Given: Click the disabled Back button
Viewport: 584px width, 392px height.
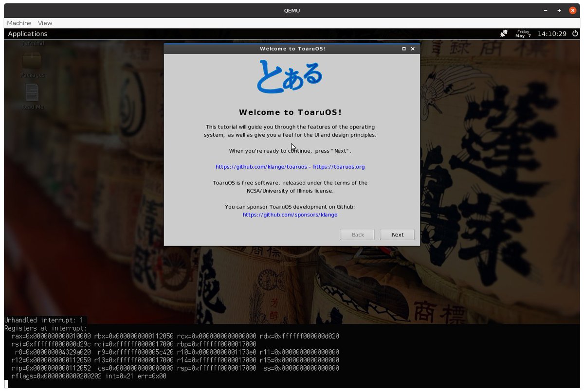Looking at the screenshot, I should coord(357,234).
